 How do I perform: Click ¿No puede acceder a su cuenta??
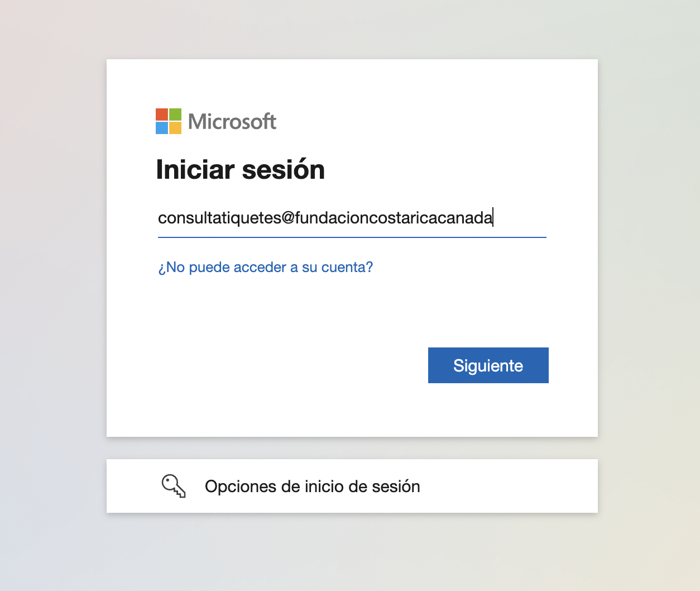click(x=266, y=267)
